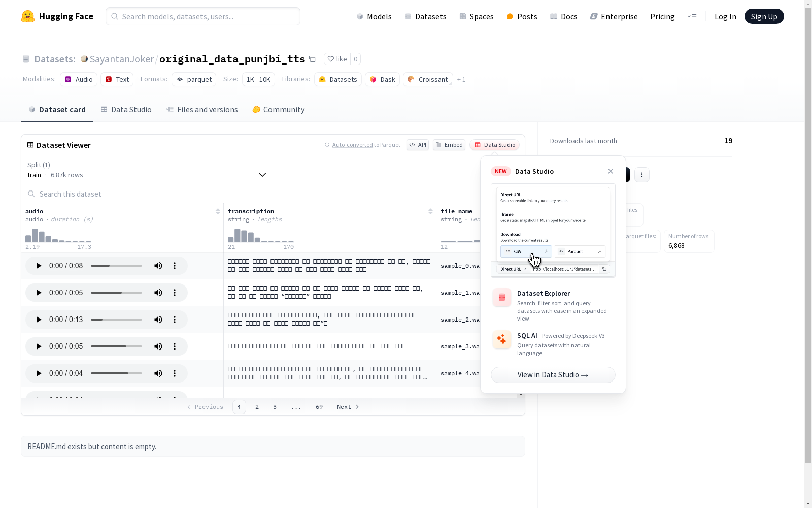Select the Croissant library tag
The width and height of the screenshot is (812, 508).
coord(428,79)
